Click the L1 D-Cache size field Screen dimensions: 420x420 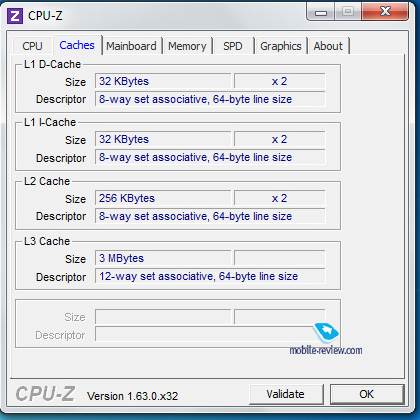pyautogui.click(x=163, y=81)
